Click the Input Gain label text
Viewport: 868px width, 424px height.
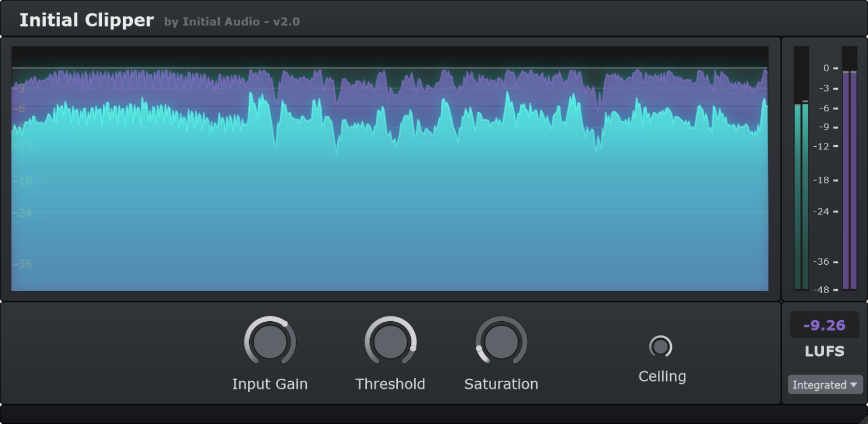(x=270, y=384)
